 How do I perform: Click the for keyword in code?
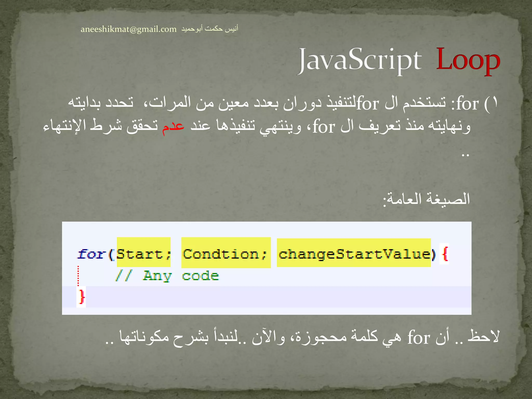tap(92, 254)
